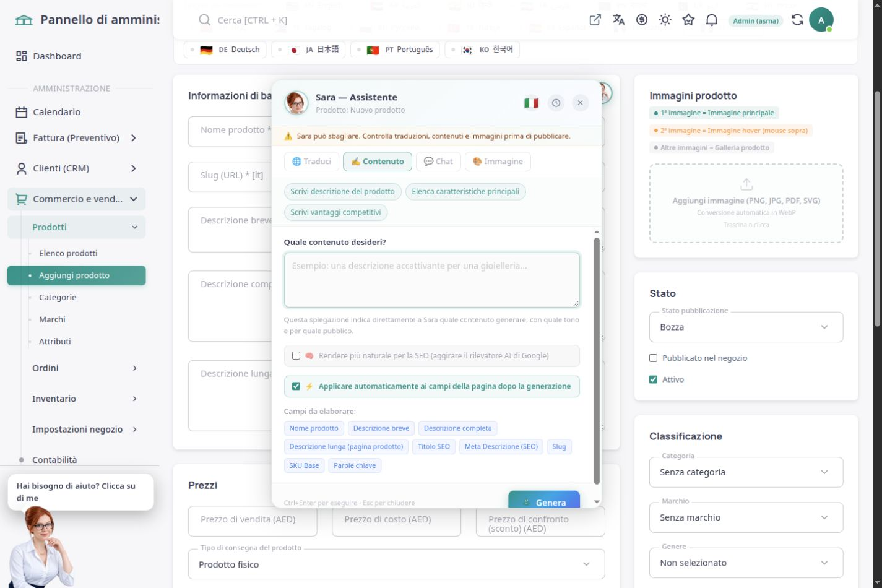Viewport: 882px width, 588px height.
Task: Click the 'Aggiungi immagine' upload dropzone
Action: click(x=746, y=203)
